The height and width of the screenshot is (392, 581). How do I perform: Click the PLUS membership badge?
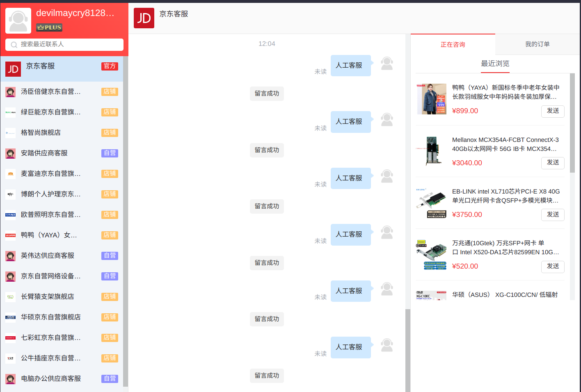(49, 27)
